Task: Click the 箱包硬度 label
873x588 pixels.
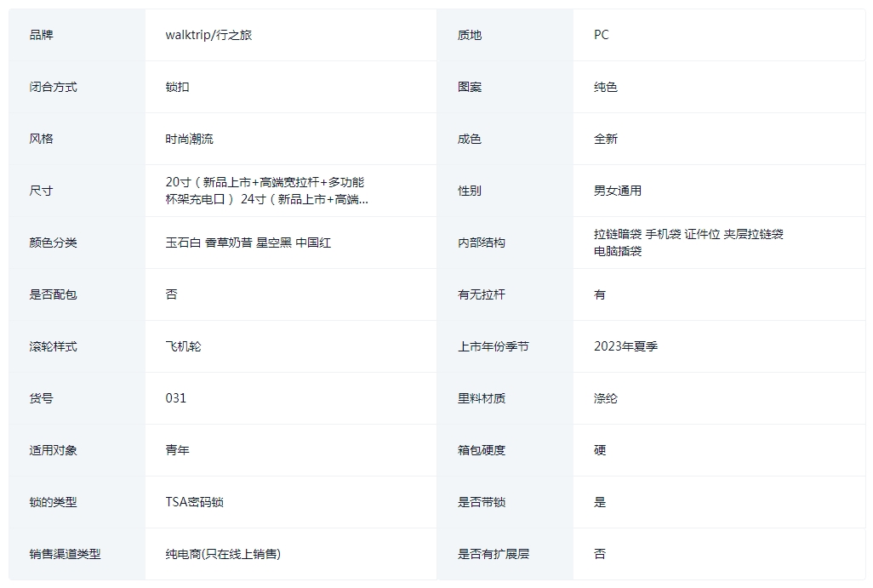Action: (x=482, y=450)
